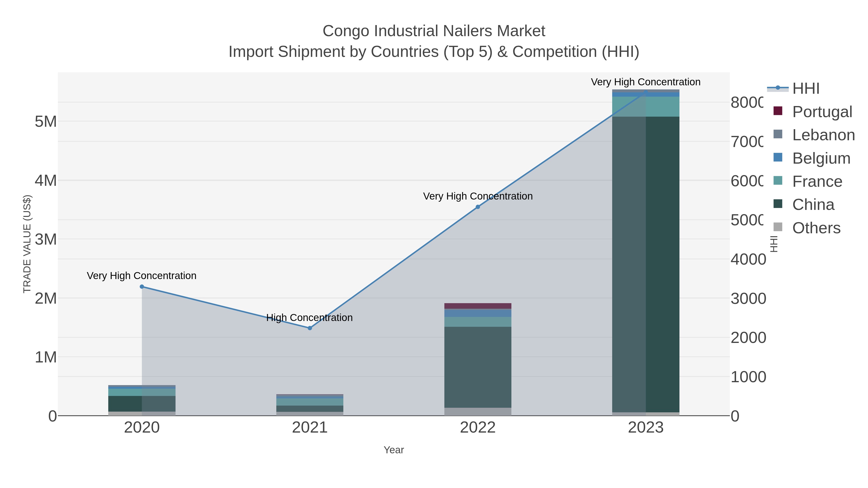Click the 5M tick label on left axis
The height and width of the screenshot is (488, 868).
coord(46,122)
